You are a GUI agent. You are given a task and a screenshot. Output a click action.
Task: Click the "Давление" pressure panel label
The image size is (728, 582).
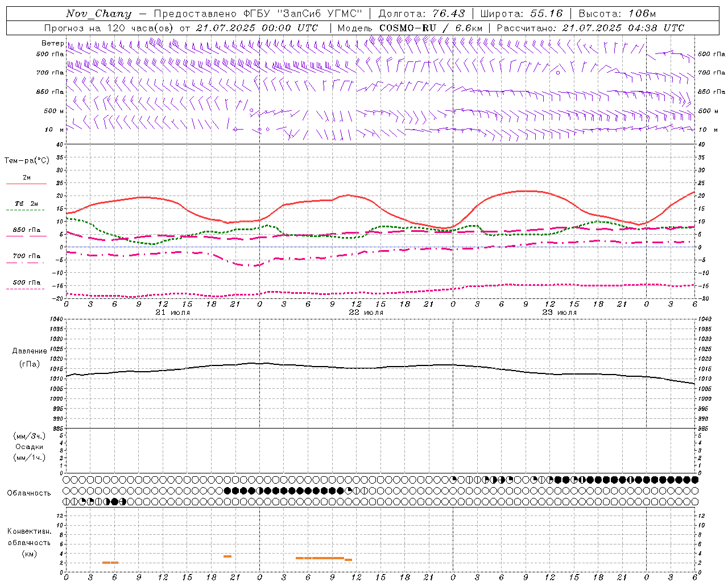click(x=30, y=351)
